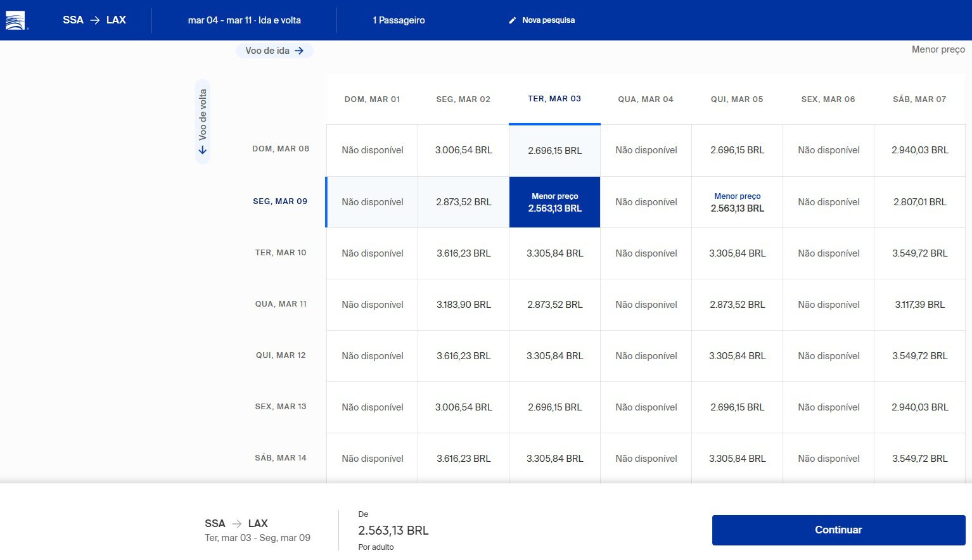Click the travel dates in header

click(244, 20)
